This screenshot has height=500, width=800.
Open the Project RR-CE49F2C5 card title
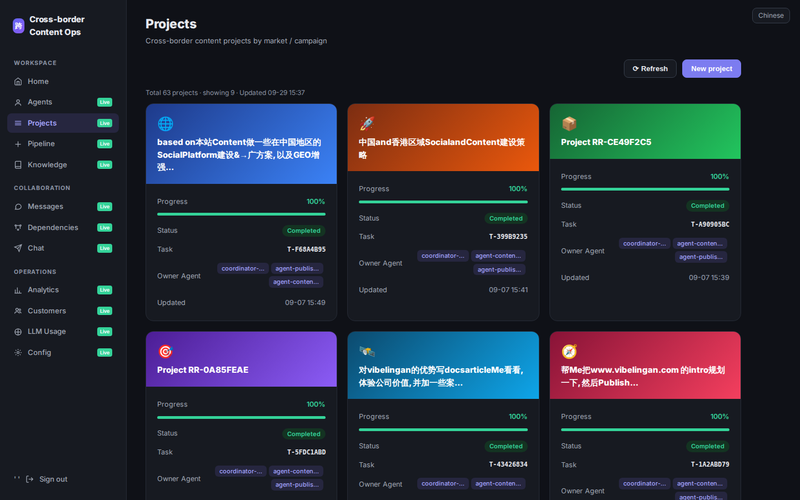[x=606, y=142]
